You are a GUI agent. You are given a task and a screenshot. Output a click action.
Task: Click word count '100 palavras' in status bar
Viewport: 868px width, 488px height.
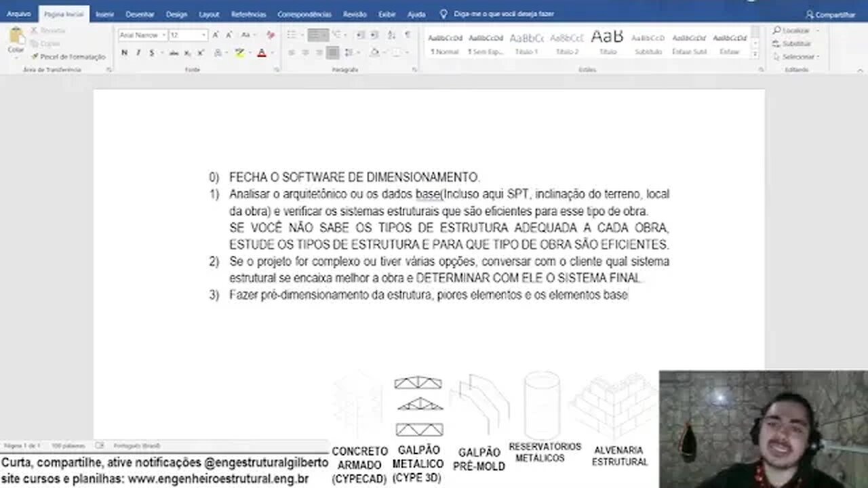coord(68,446)
